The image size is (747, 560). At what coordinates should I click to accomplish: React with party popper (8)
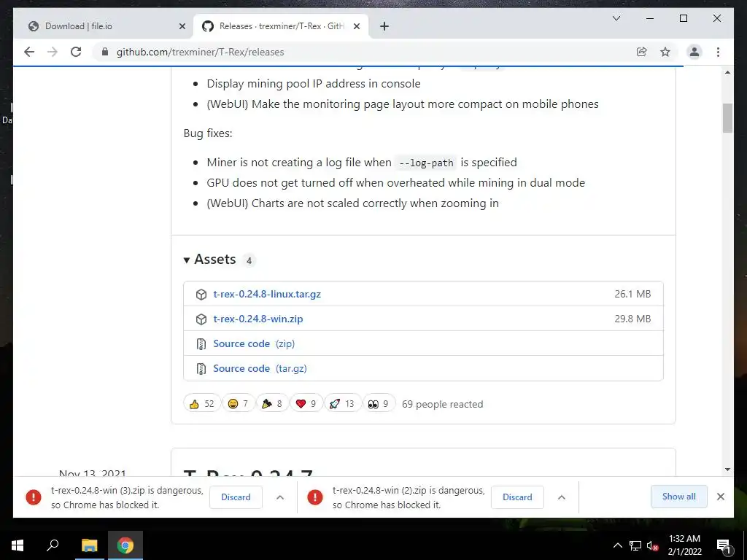(272, 404)
